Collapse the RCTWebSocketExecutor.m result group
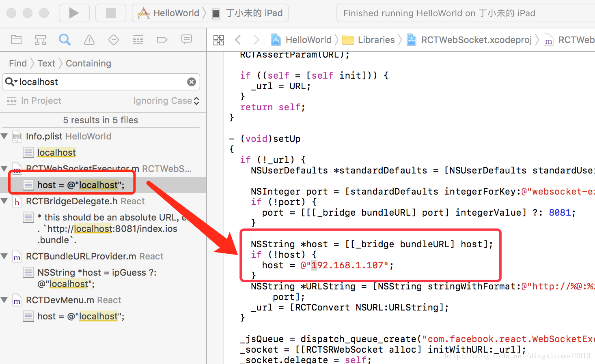The image size is (595, 364). 4,169
